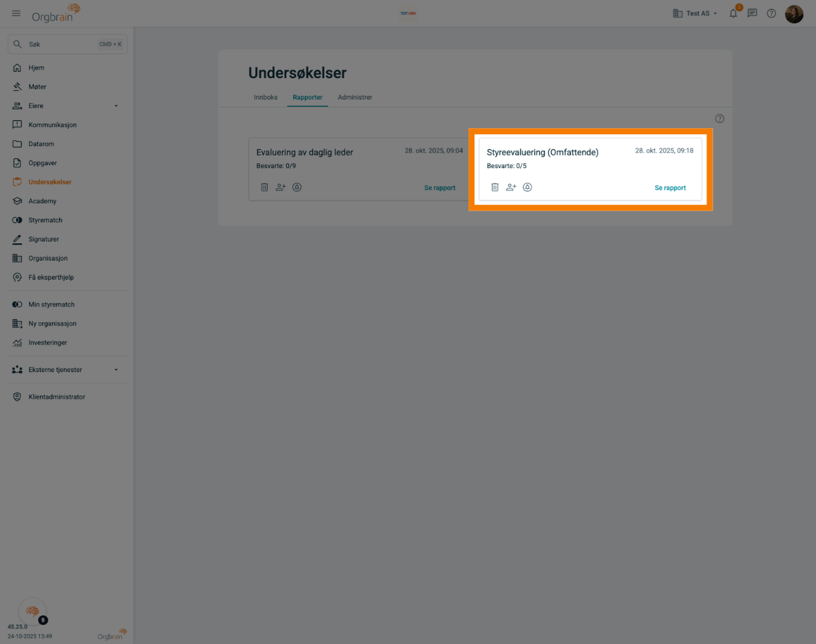Image resolution: width=816 pixels, height=644 pixels.
Task: Open the header help icon
Action: coord(771,13)
